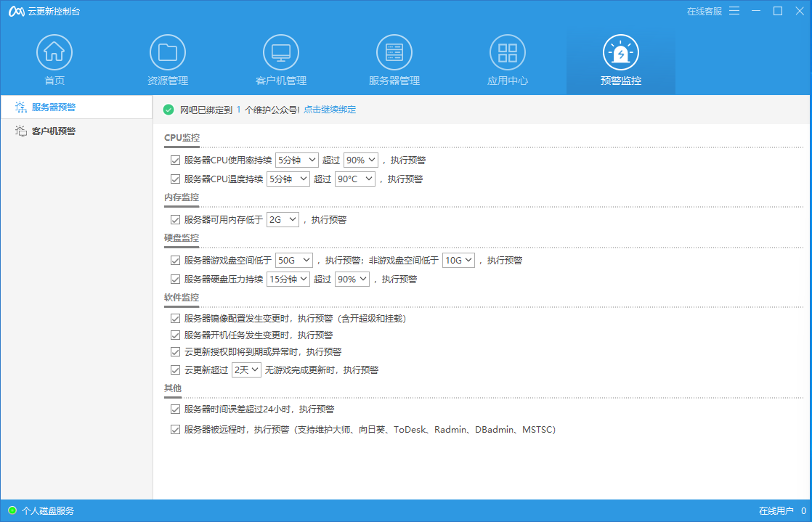812x522 pixels.
Task: Disable 服务器CPU温度持续 alert checkbox
Action: click(x=175, y=179)
